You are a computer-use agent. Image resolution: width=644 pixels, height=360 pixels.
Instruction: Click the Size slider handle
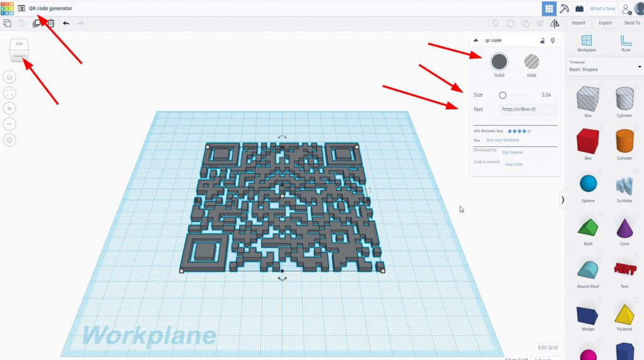(x=502, y=95)
